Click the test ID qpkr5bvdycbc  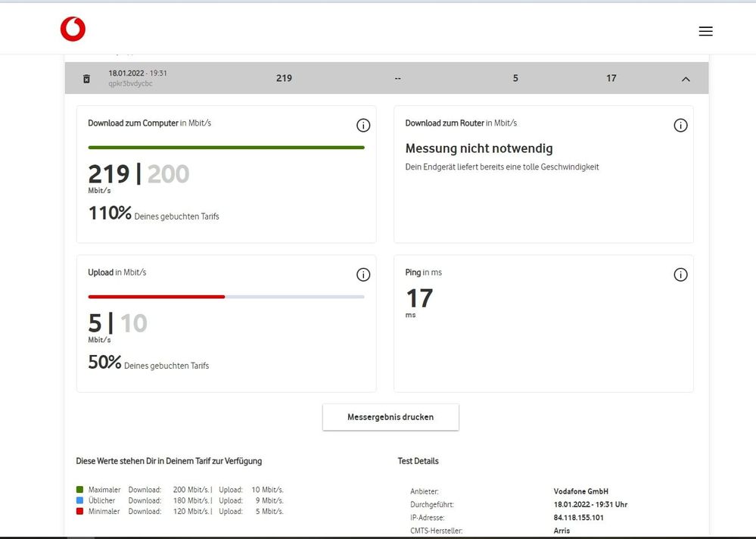pos(130,84)
